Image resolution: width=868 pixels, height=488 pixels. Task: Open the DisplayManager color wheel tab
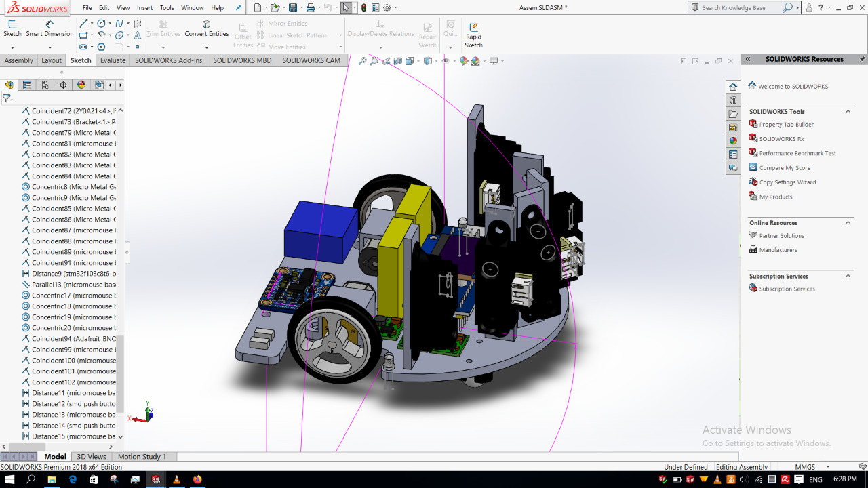81,85
